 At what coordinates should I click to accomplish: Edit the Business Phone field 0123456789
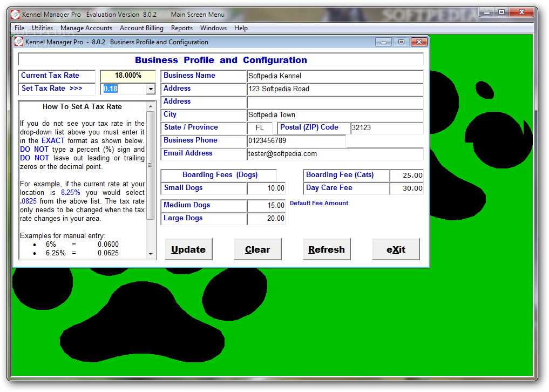[296, 141]
